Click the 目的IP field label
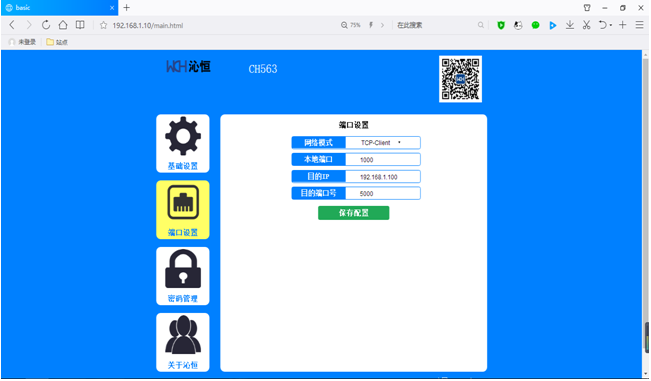Screen dimensions: 651x381 click(x=318, y=176)
